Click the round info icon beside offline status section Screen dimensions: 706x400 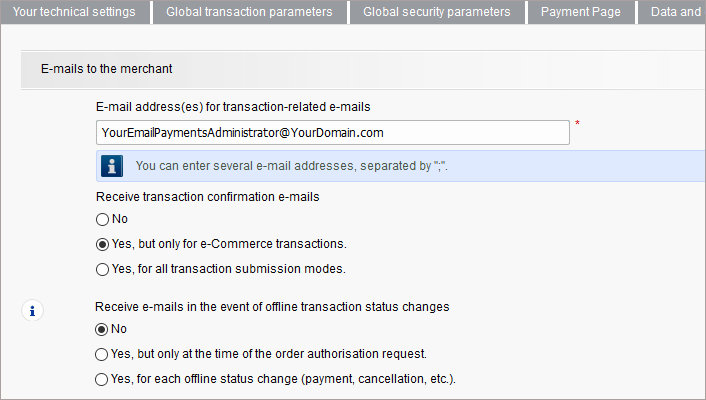point(32,311)
